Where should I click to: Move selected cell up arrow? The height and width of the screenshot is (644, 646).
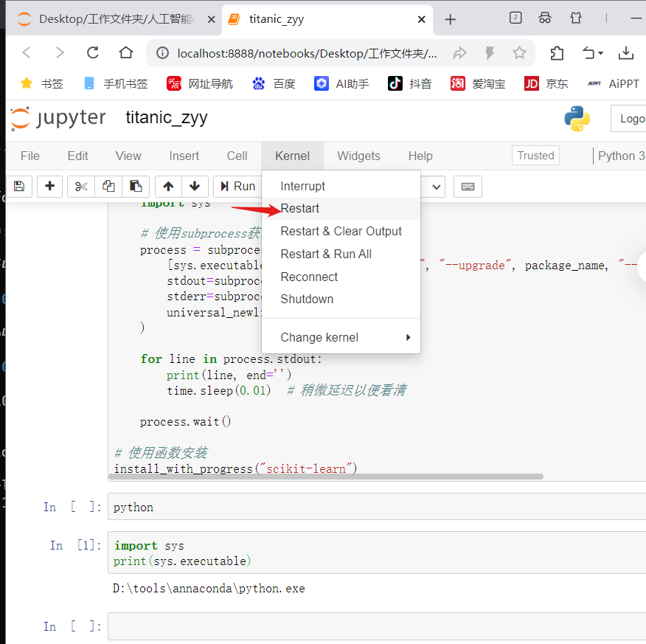168,187
